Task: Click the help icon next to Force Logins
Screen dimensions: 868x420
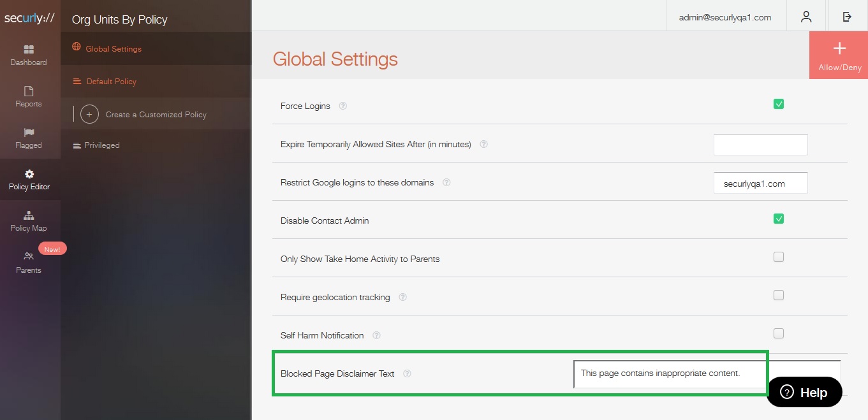Action: pyautogui.click(x=342, y=106)
